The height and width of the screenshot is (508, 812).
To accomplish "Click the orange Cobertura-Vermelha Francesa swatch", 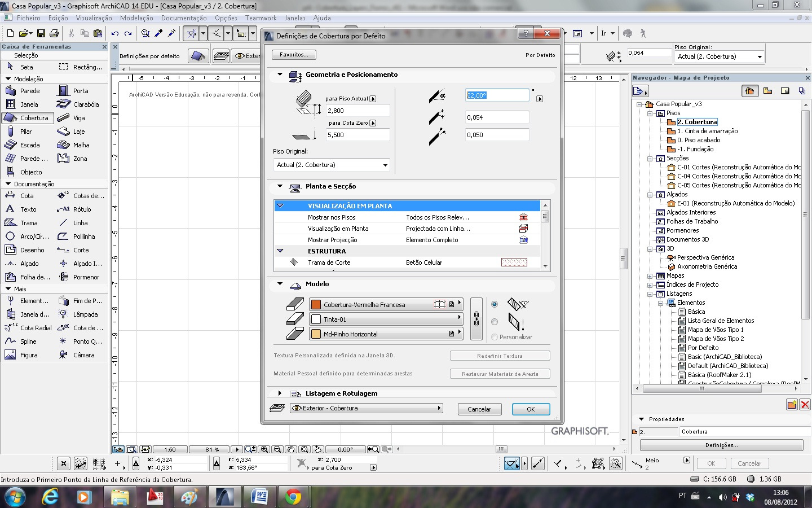I will tap(316, 304).
